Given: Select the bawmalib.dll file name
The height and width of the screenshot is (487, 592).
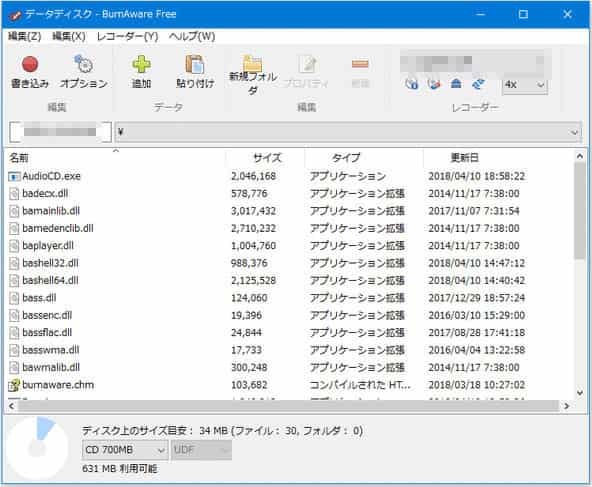Looking at the screenshot, I should coord(51,367).
